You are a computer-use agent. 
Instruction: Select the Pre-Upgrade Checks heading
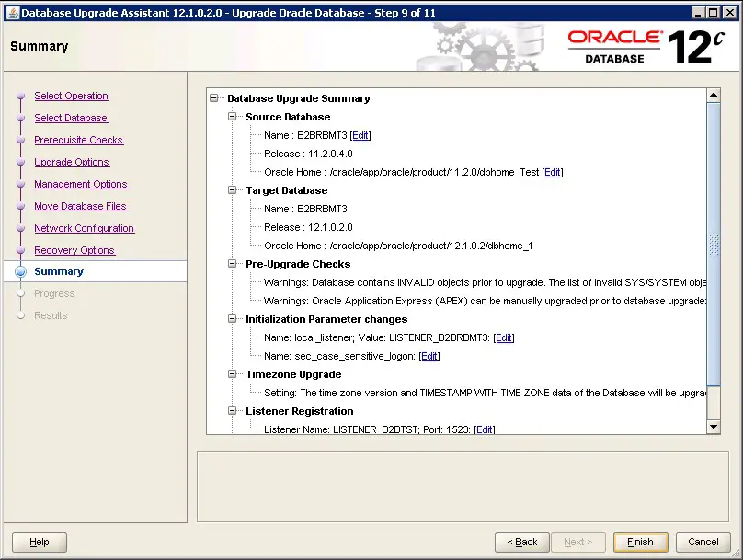[298, 264]
